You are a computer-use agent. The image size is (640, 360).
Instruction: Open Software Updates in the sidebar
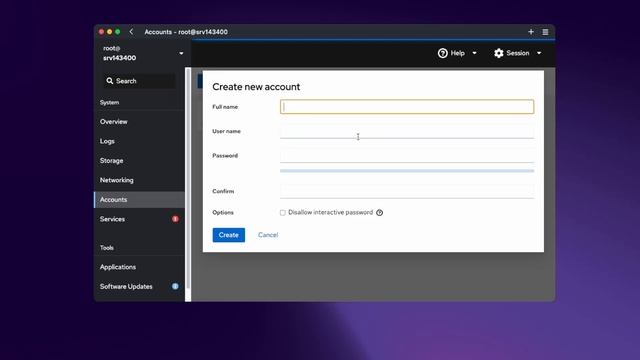tap(139, 287)
